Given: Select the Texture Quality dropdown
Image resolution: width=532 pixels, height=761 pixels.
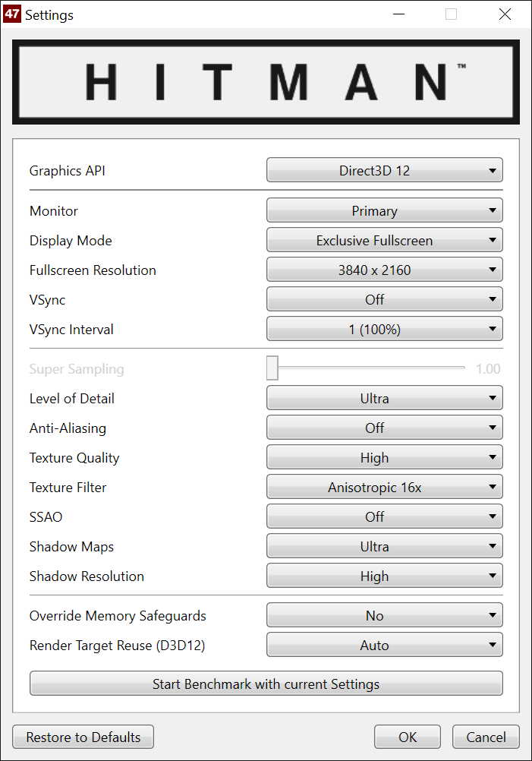Looking at the screenshot, I should point(384,458).
